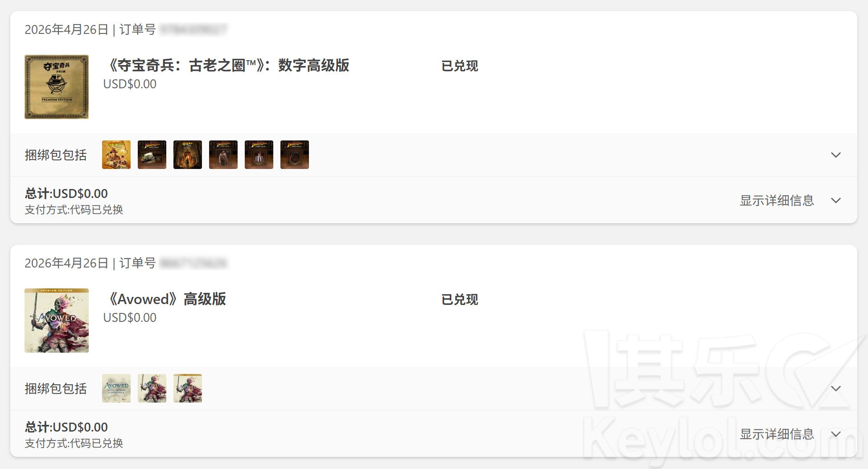Open the Avowed Premium Edition cover art
Image resolution: width=868 pixels, height=469 pixels.
click(x=57, y=321)
